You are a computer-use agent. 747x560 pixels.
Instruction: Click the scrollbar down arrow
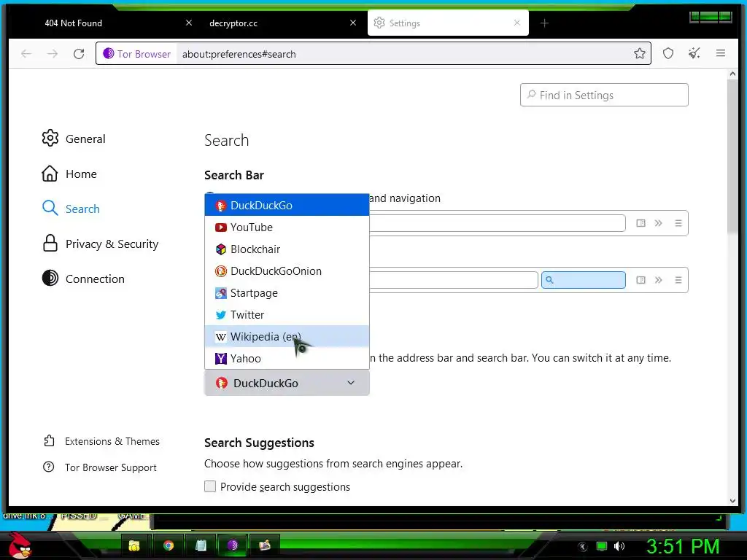[x=732, y=500]
